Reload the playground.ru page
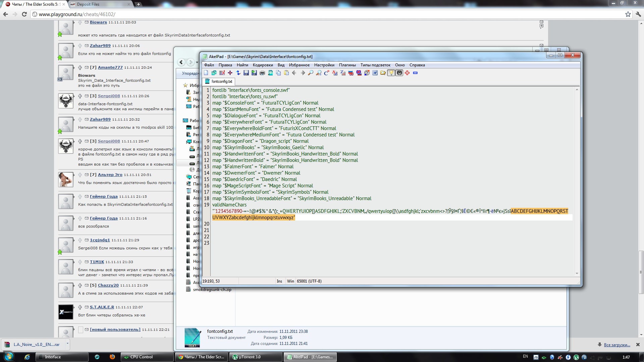 [x=24, y=14]
